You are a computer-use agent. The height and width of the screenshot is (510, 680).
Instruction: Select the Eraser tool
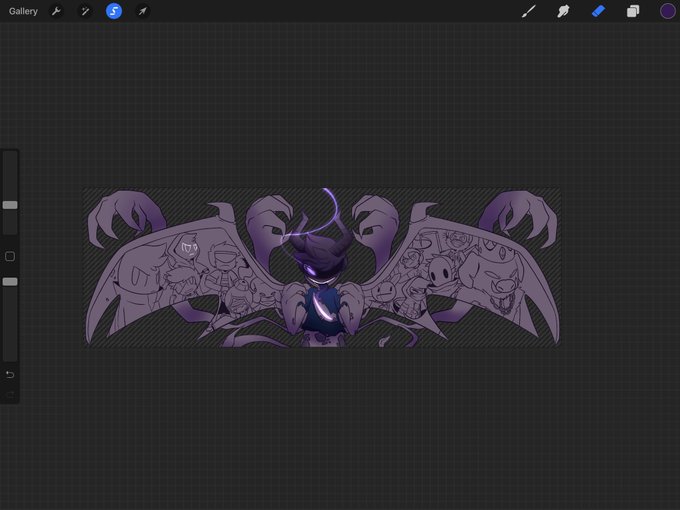(x=598, y=11)
